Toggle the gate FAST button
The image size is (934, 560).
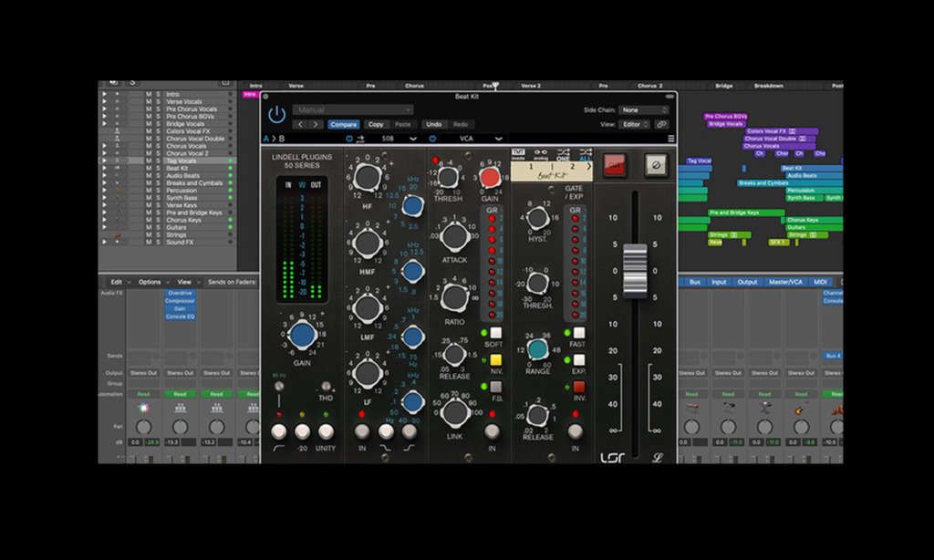tap(579, 333)
